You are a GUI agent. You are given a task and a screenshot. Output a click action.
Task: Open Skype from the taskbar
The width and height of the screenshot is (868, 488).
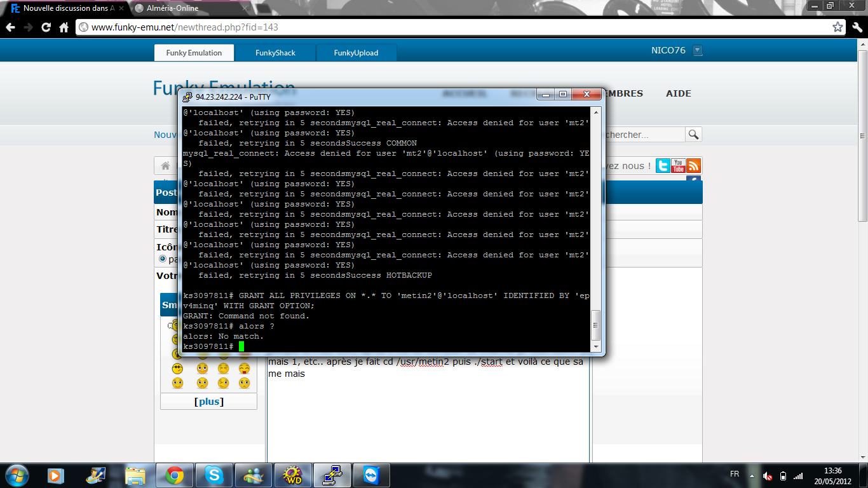[214, 475]
